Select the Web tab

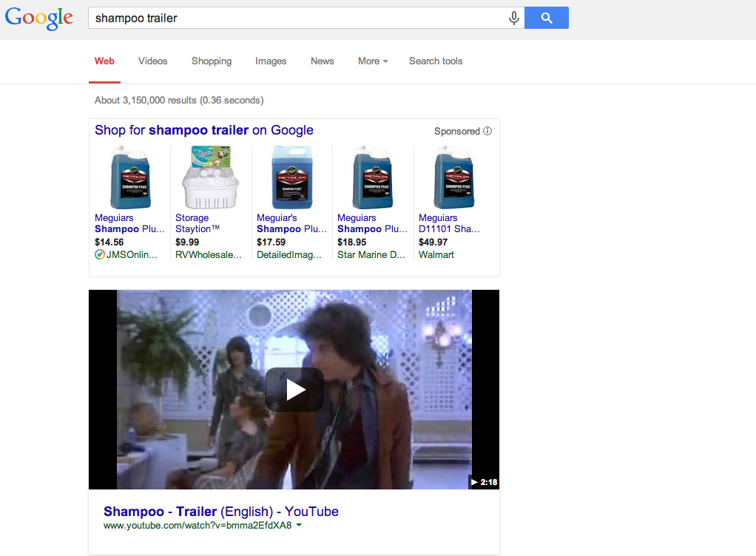click(104, 61)
